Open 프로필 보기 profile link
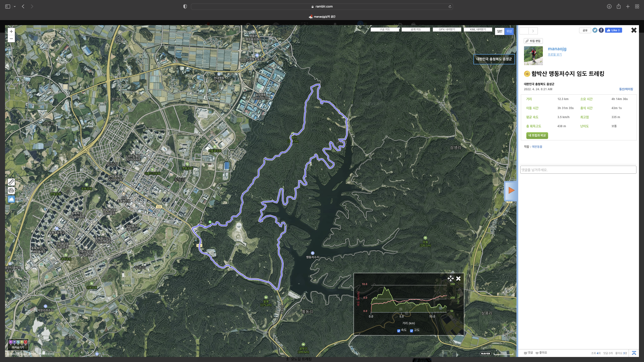Screen dimensions: 644x362 click(554, 54)
